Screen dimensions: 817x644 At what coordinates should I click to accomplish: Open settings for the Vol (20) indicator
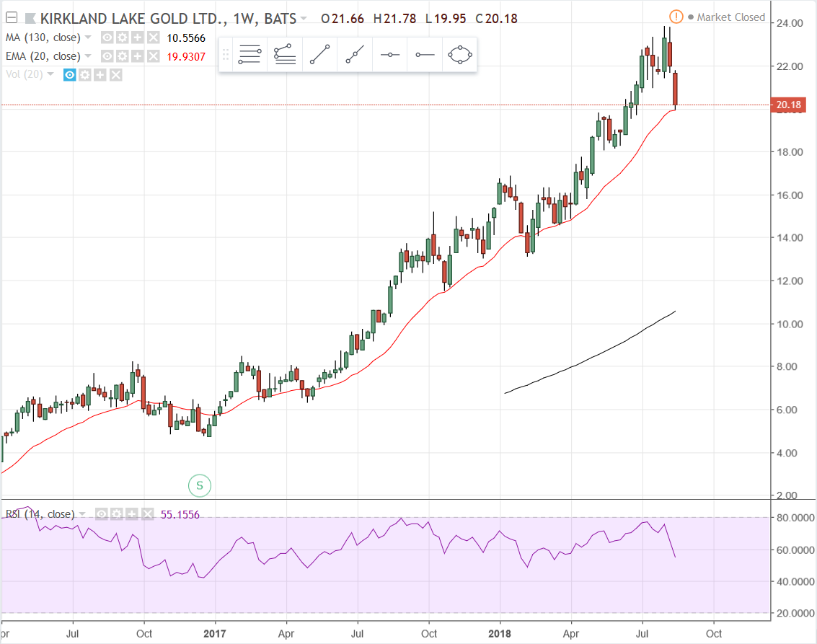coord(84,75)
